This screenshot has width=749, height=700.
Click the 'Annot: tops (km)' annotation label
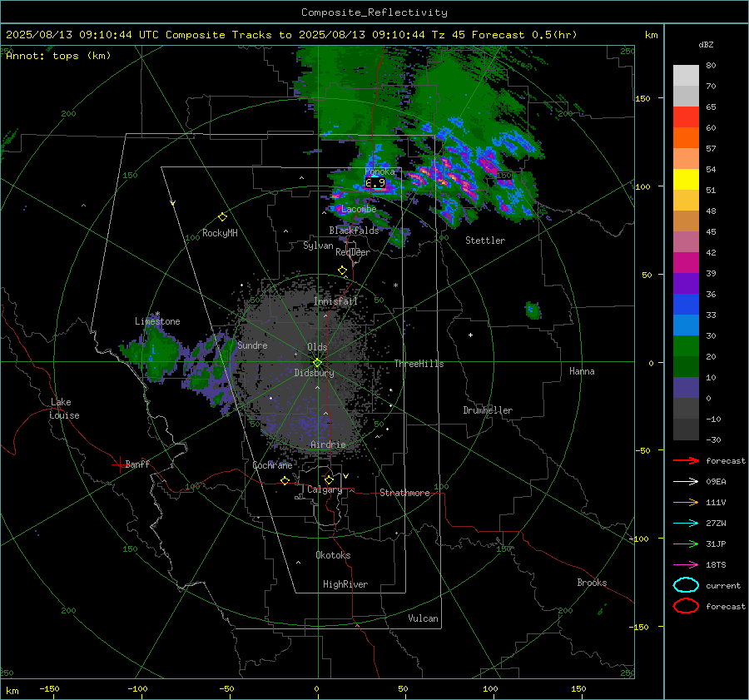(58, 56)
